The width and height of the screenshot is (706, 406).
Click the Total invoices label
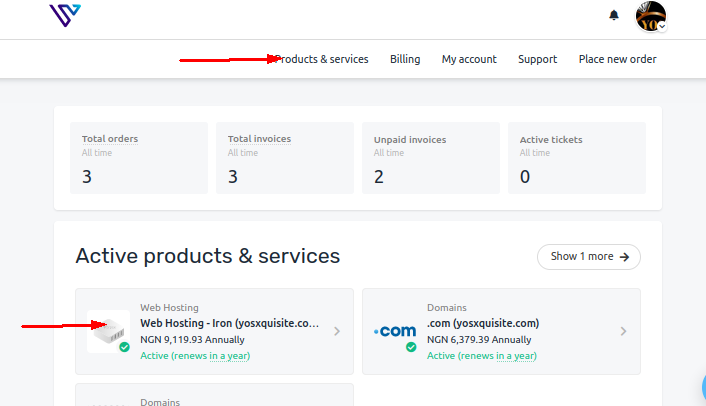point(259,139)
